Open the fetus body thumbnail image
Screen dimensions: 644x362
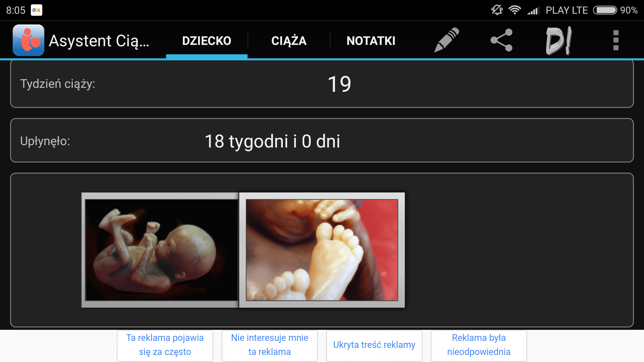pyautogui.click(x=160, y=250)
